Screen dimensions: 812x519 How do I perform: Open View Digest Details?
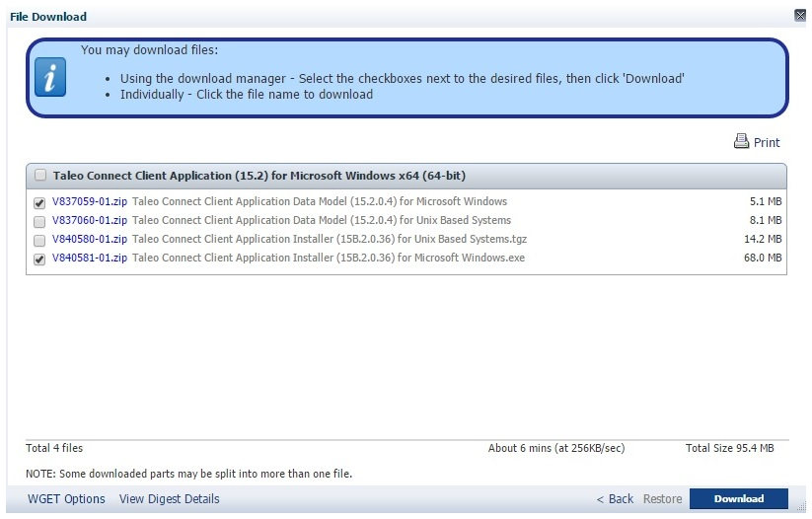point(170,499)
